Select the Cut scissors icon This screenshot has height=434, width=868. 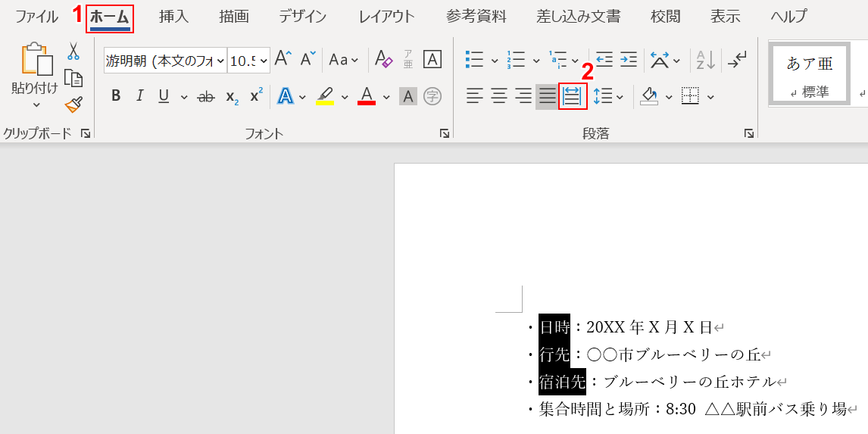pos(73,52)
